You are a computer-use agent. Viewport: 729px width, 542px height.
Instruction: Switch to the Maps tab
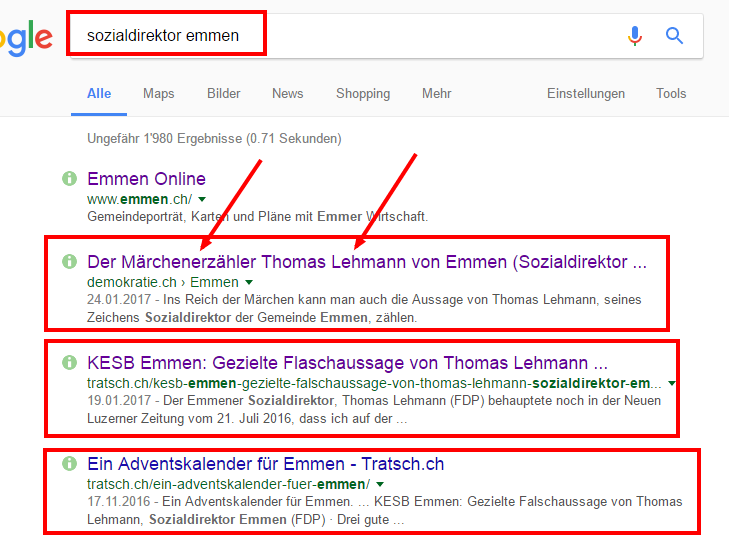159,93
